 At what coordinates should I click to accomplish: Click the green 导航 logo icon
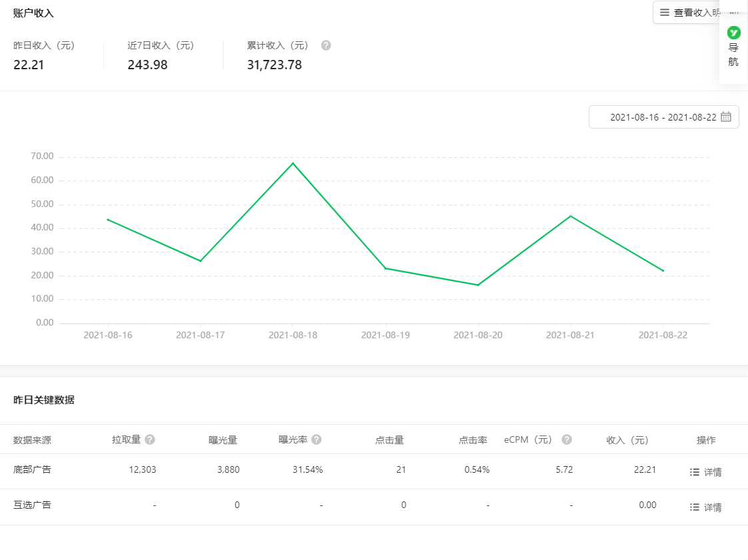[733, 32]
